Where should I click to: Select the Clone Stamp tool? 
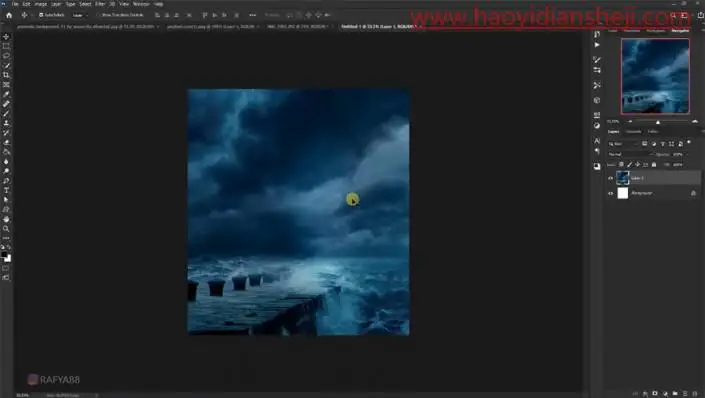pyautogui.click(x=6, y=123)
